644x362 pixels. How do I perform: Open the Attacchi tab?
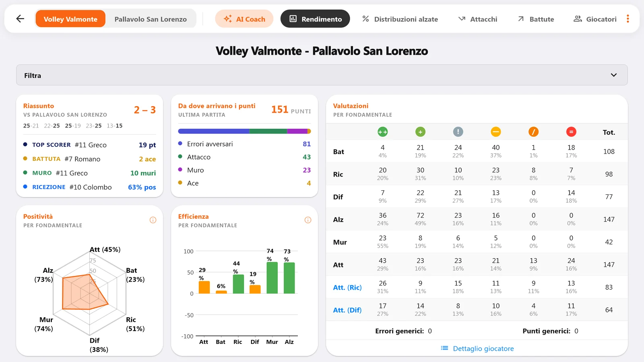(478, 19)
